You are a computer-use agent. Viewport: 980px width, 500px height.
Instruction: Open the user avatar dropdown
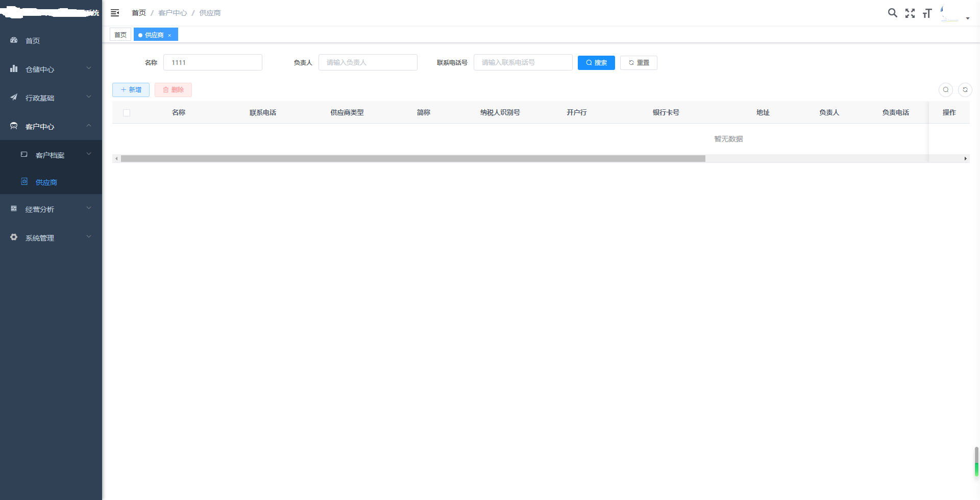954,14
